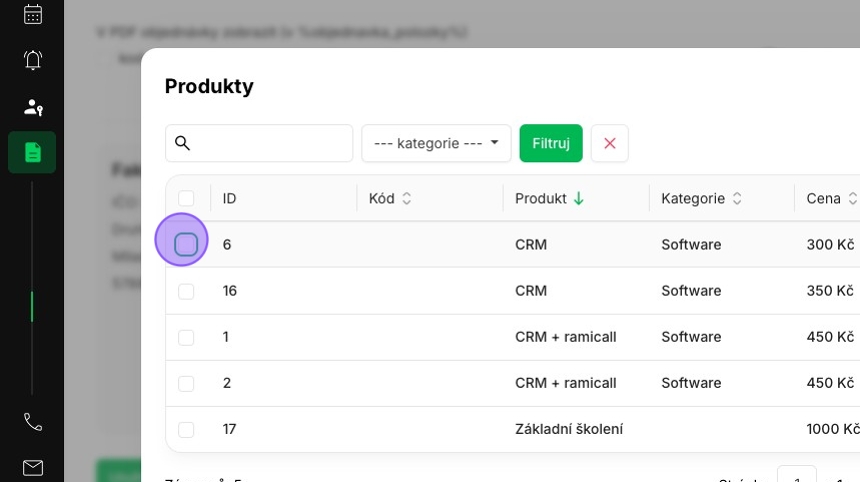This screenshot has width=860, height=482.
Task: Open the user permissions icon in sidebar
Action: click(x=33, y=107)
